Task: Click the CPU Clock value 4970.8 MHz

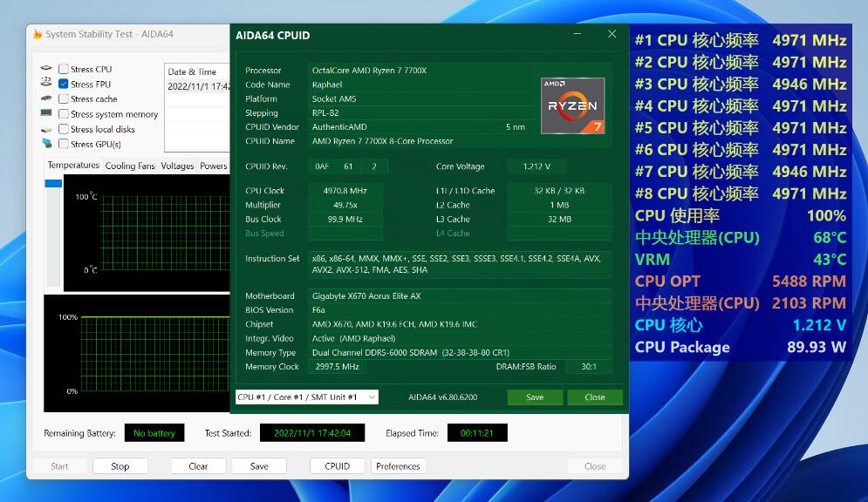Action: click(345, 191)
